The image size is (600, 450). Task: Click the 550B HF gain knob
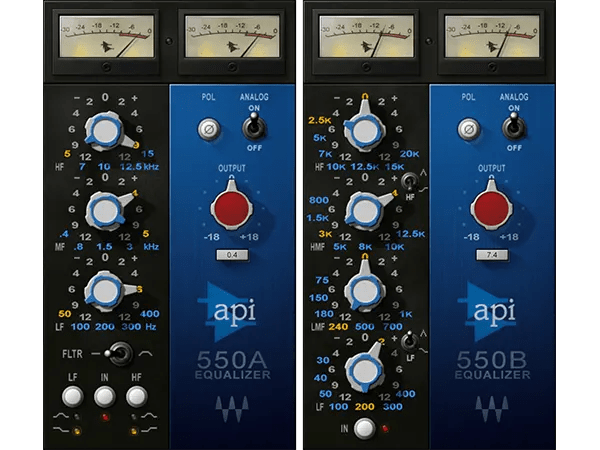click(x=364, y=131)
